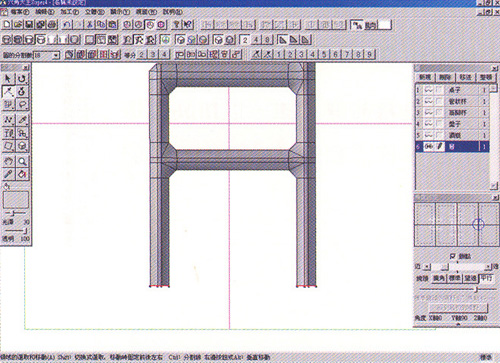This screenshot has height=363, width=500.
Task: Click the Open file folder icon
Action: (18, 25)
